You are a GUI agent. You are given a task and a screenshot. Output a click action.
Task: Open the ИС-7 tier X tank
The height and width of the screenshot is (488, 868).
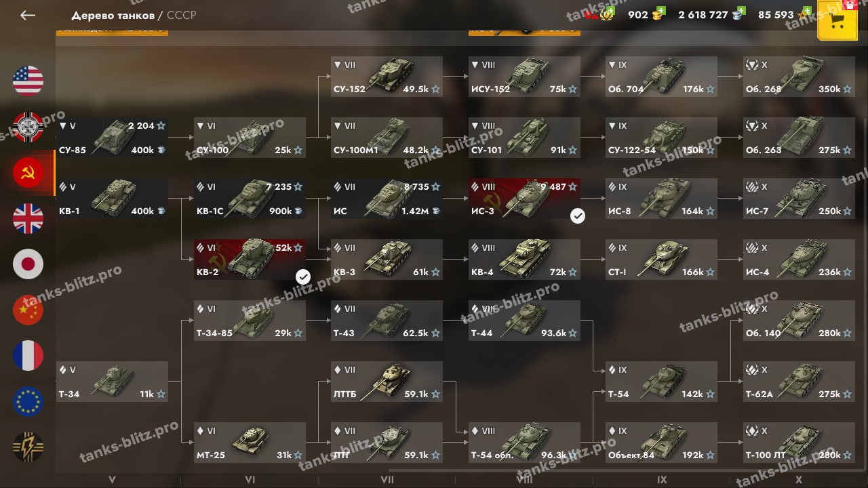(799, 199)
